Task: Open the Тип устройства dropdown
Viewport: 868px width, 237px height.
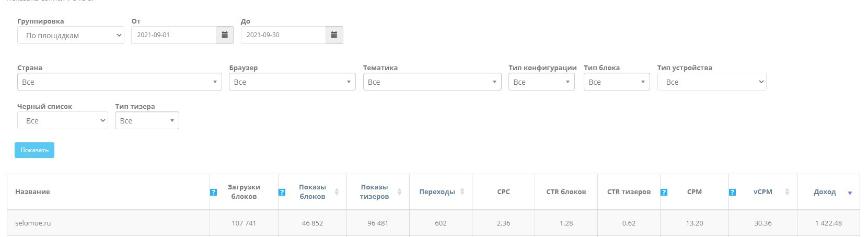Action: [711, 82]
